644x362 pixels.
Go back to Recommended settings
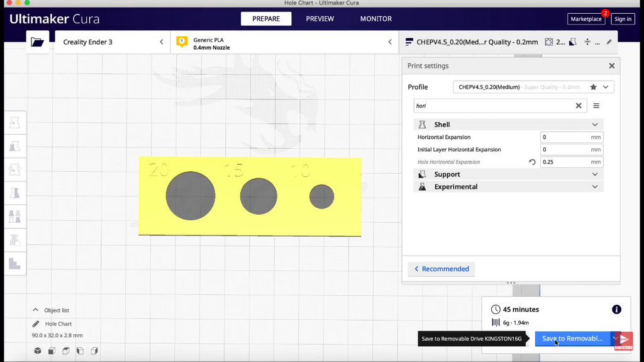tap(441, 269)
